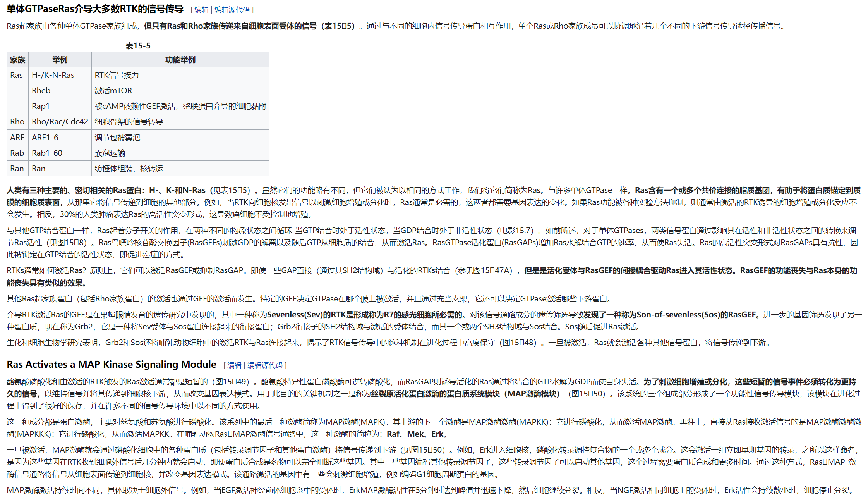Click 编辑 link beside 单体GTPaseRas heading

tap(201, 10)
